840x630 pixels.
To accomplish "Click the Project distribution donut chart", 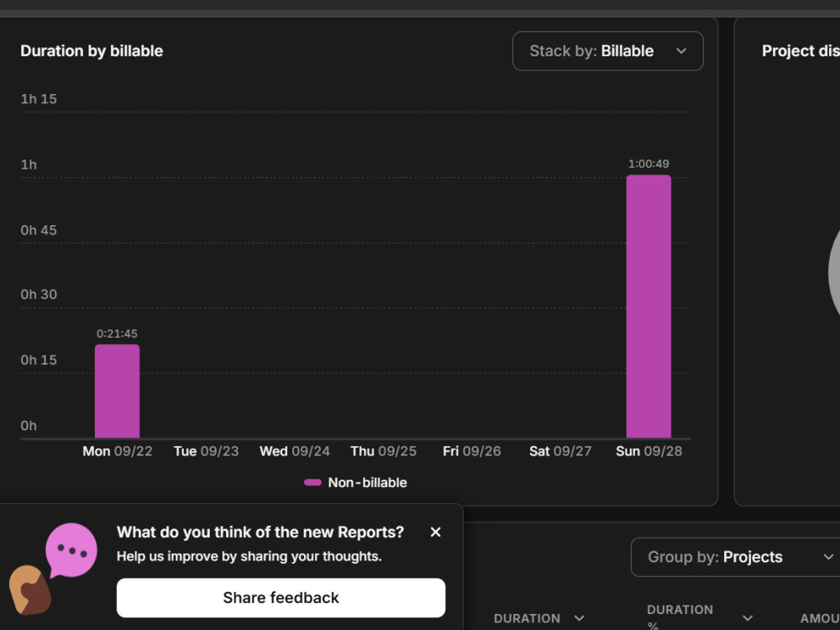I will [x=834, y=273].
